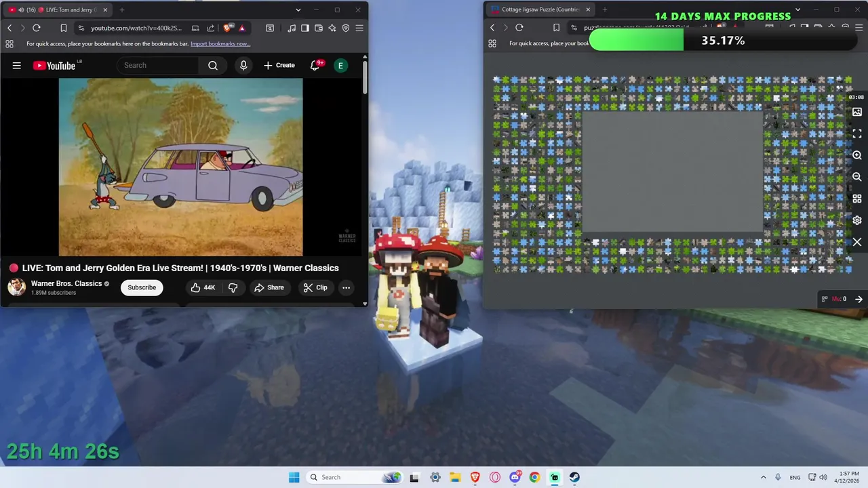Open Discord from the taskbar
The height and width of the screenshot is (488, 868).
tap(515, 477)
